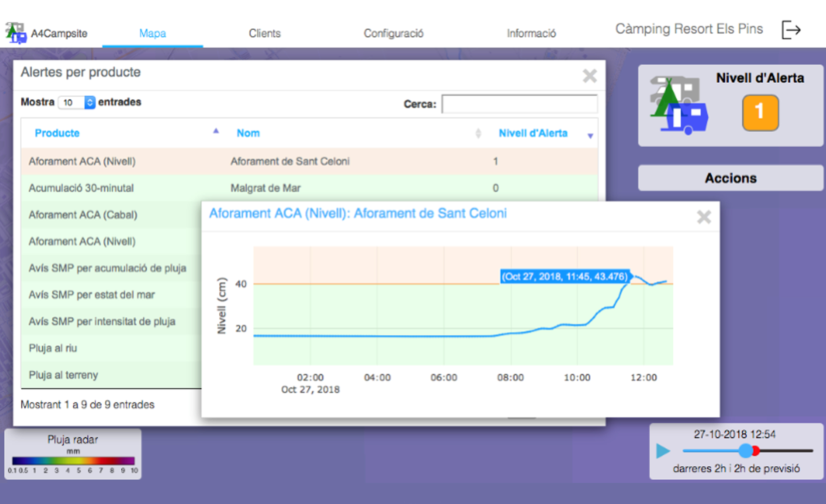
Task: Select Aforament ACA (Nivell) row with alert 1
Action: 309,161
